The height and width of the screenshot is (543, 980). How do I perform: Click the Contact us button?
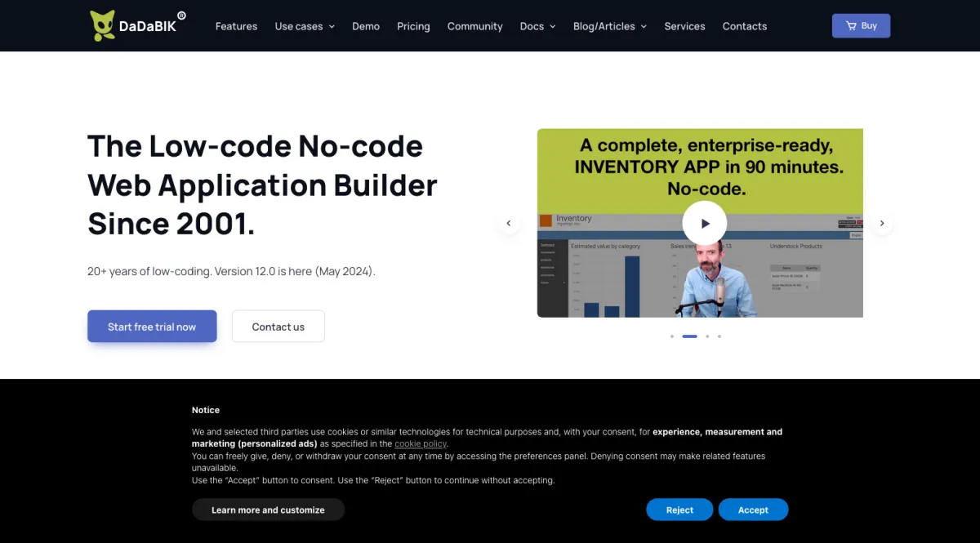278,327
